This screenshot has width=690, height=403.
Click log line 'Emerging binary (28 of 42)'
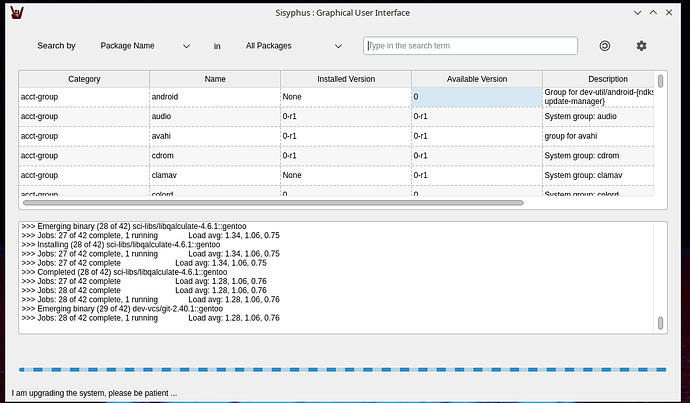click(x=134, y=226)
